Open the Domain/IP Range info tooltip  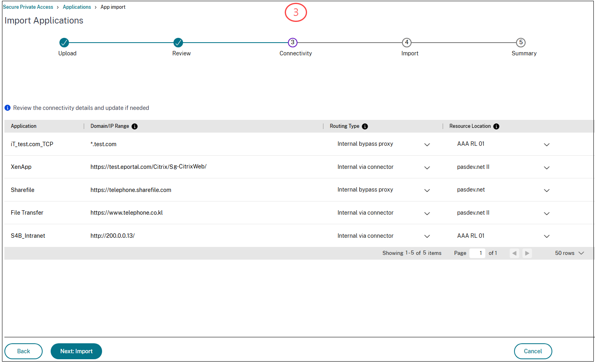tap(135, 126)
